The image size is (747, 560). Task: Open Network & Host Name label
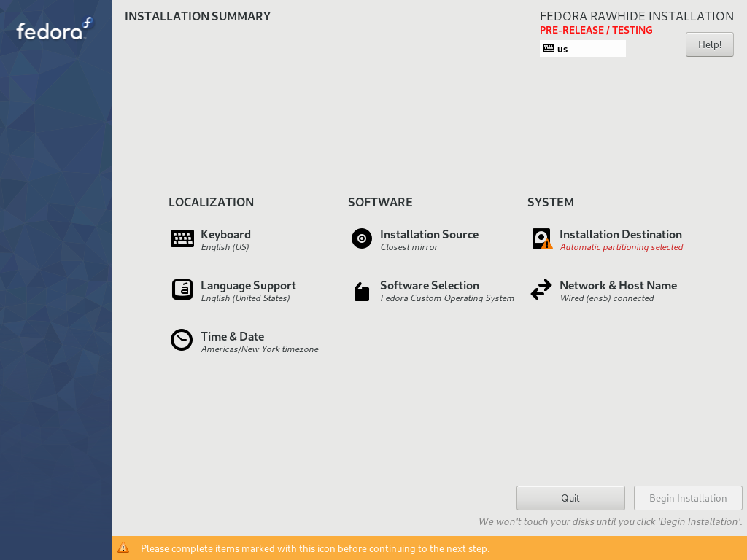[x=618, y=285]
